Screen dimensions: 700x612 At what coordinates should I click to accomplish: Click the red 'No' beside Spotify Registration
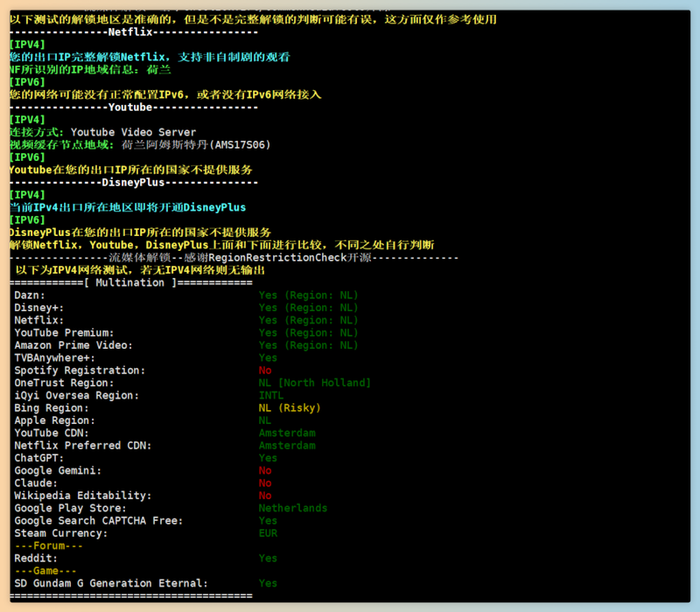[265, 370]
